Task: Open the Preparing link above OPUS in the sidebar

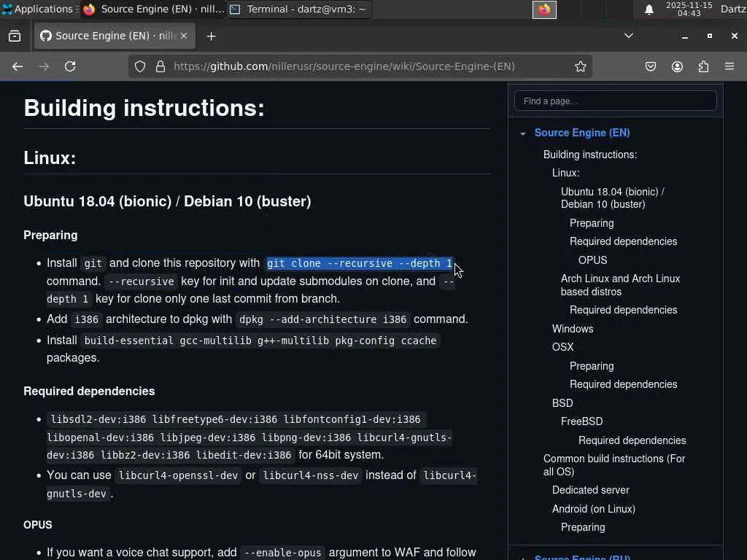Action: coord(592,223)
